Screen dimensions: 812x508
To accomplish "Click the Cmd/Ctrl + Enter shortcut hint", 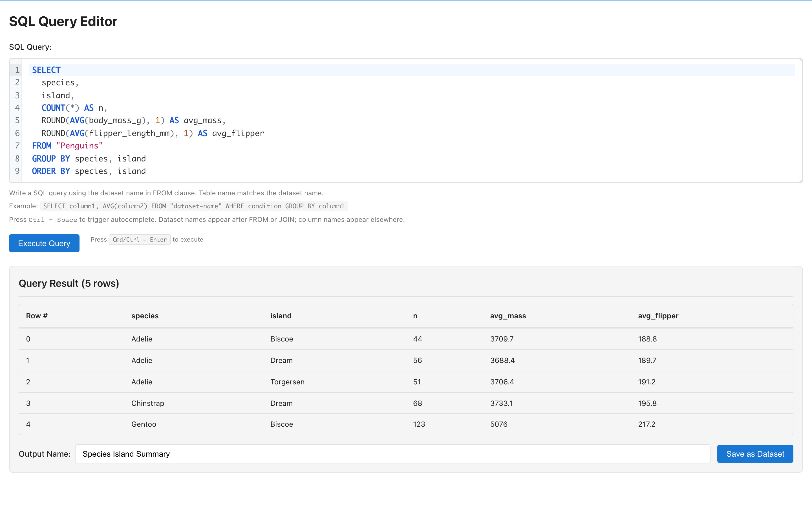I will click(140, 240).
